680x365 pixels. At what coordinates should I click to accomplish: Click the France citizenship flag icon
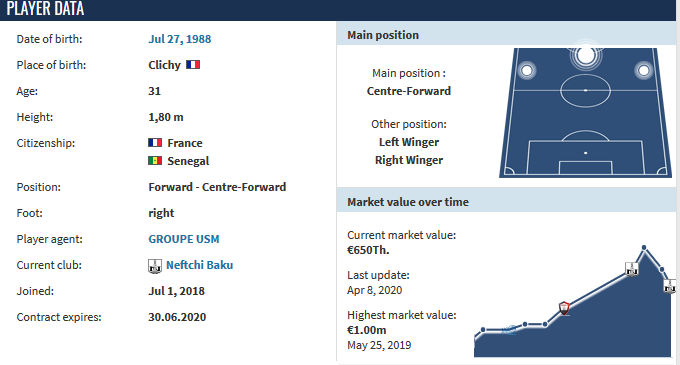coord(155,143)
